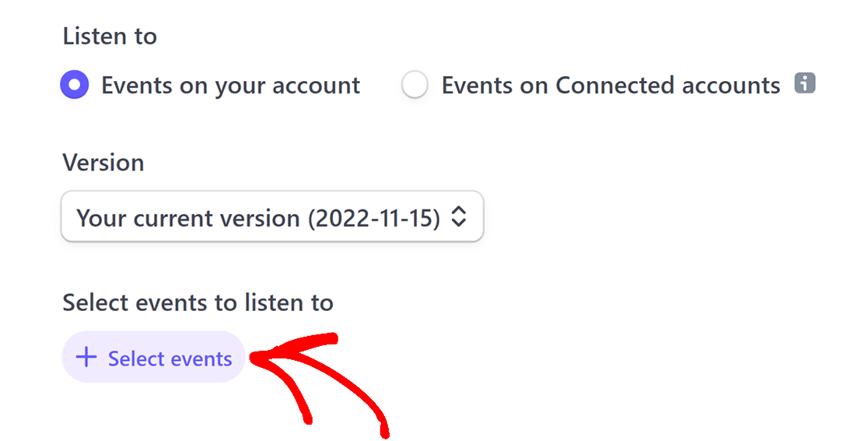
Task: Click the up-down chevron icon in Version selector
Action: [x=459, y=217]
